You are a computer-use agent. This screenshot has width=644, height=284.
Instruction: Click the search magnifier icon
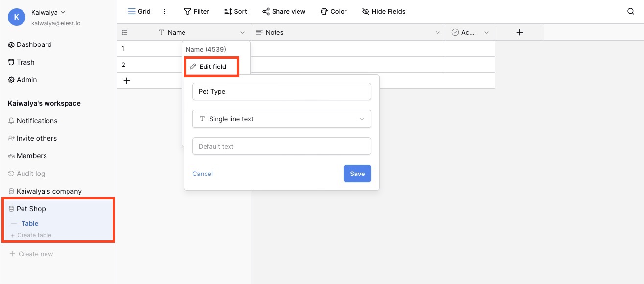coord(631,11)
